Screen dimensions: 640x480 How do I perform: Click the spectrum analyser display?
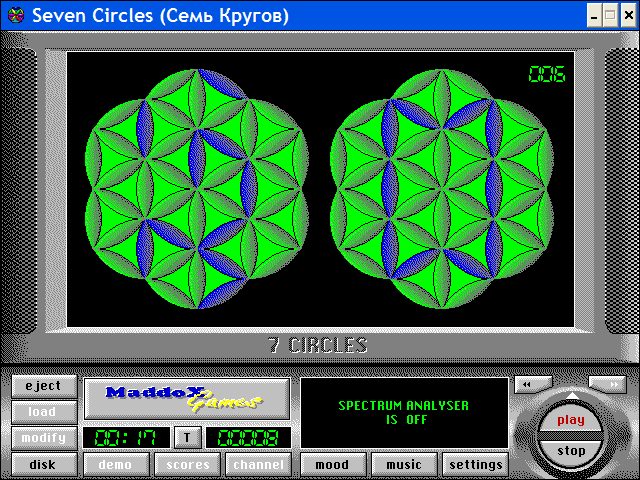tap(404, 413)
